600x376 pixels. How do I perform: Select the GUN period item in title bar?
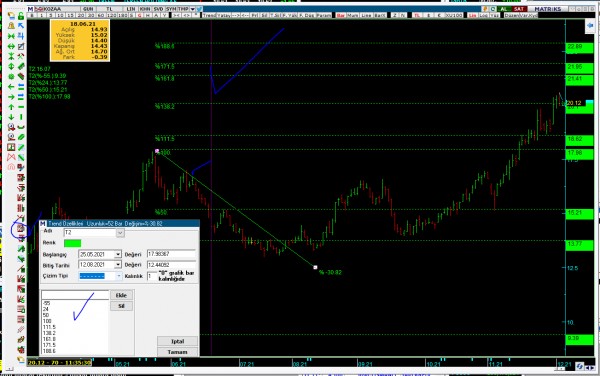(88, 9)
